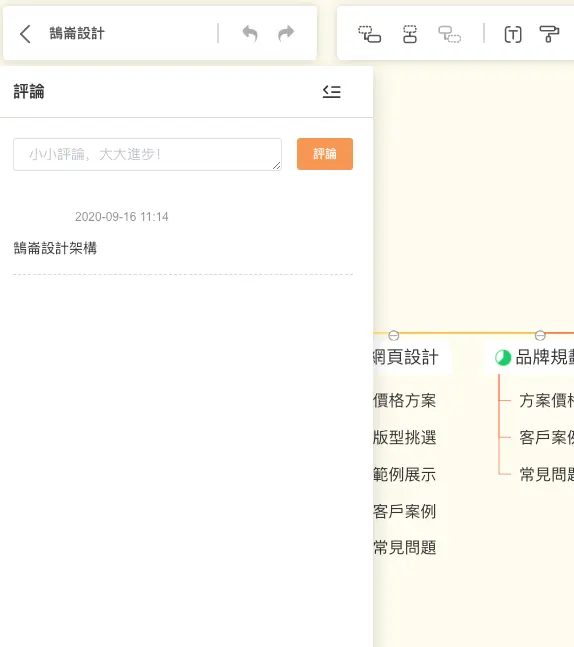Select the text [T] tool
Image resolution: width=574 pixels, height=647 pixels.
click(513, 34)
